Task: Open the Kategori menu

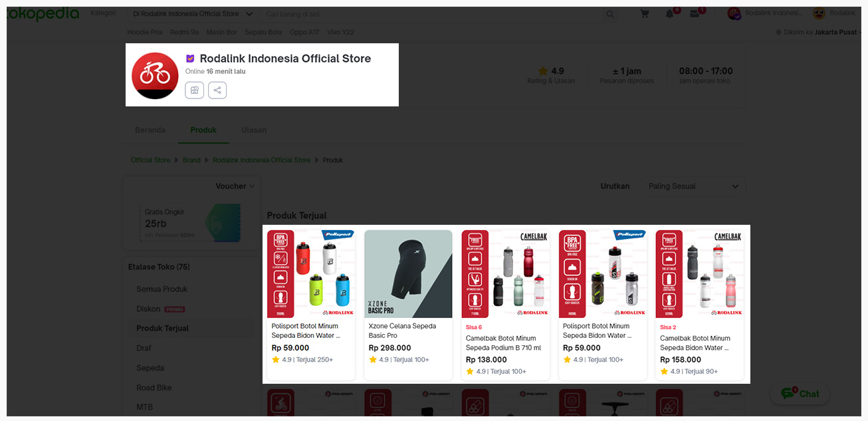Action: point(103,12)
